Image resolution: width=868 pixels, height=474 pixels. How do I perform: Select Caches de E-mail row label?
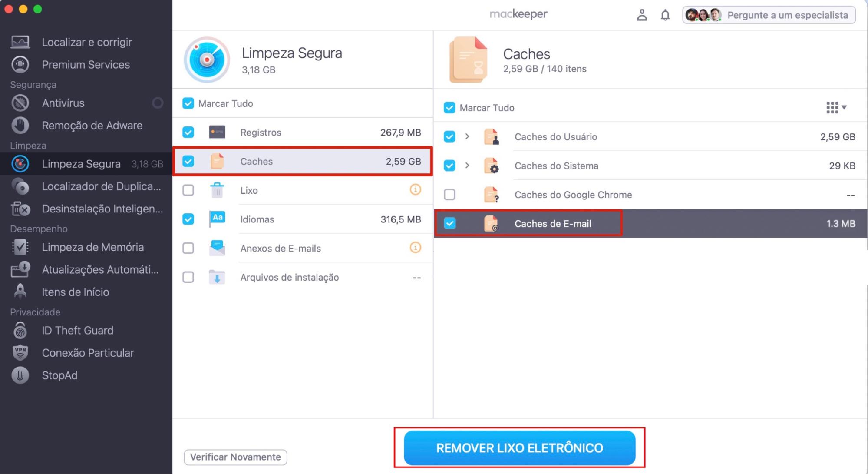click(x=553, y=224)
